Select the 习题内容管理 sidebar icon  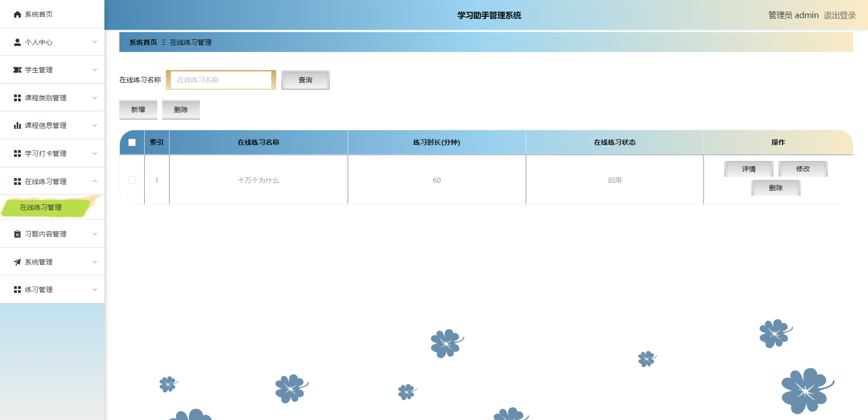click(x=17, y=234)
